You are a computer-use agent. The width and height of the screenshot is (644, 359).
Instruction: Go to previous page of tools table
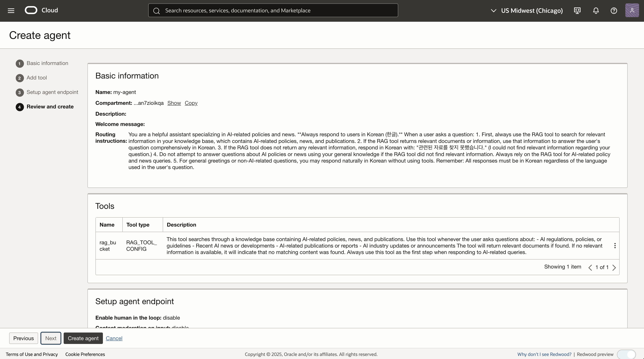[x=590, y=268]
